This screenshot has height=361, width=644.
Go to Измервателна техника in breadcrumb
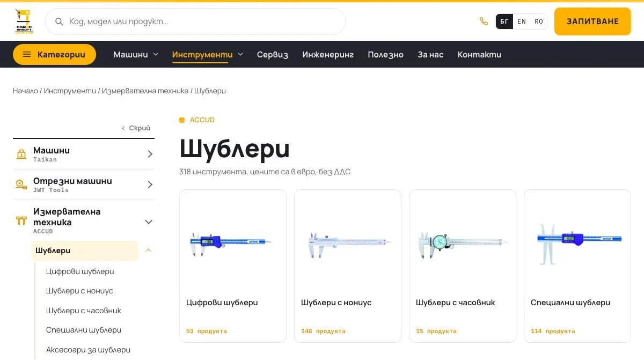tap(145, 91)
